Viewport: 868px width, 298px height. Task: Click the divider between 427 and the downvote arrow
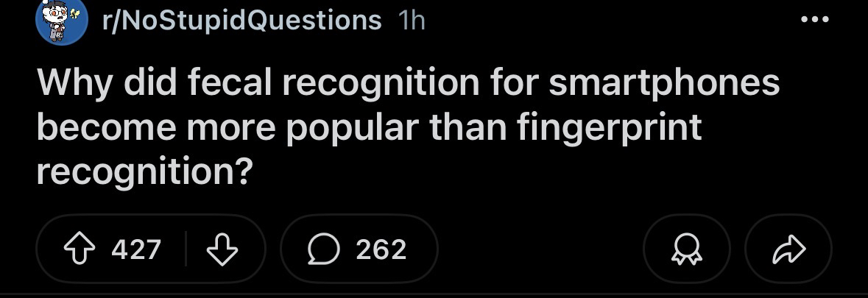coord(187,249)
